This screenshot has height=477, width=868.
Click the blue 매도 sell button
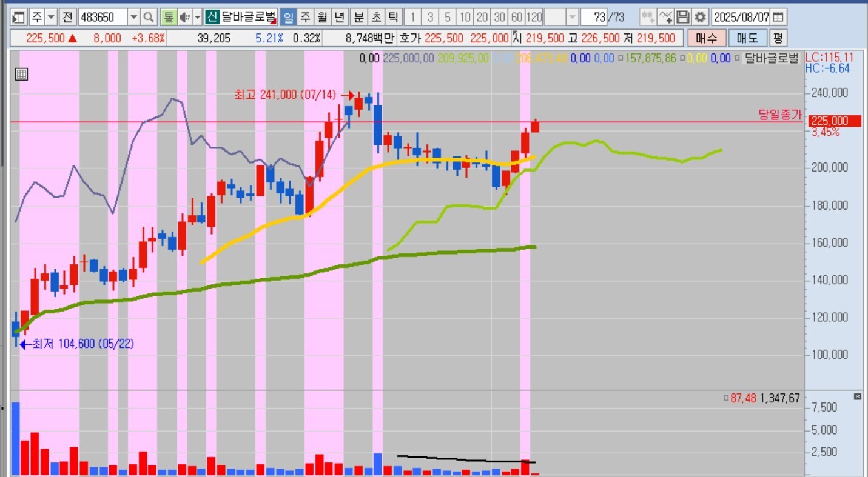pyautogui.click(x=747, y=38)
